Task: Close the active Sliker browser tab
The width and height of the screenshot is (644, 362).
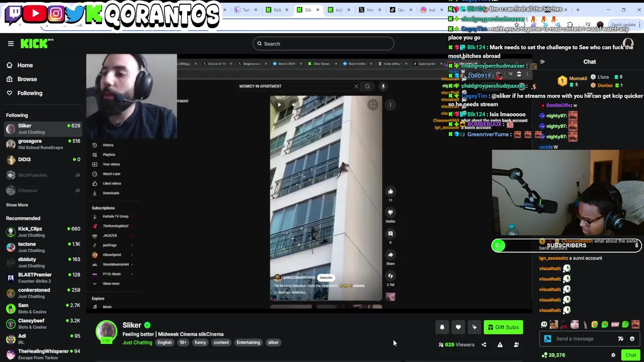Action: coord(317,10)
